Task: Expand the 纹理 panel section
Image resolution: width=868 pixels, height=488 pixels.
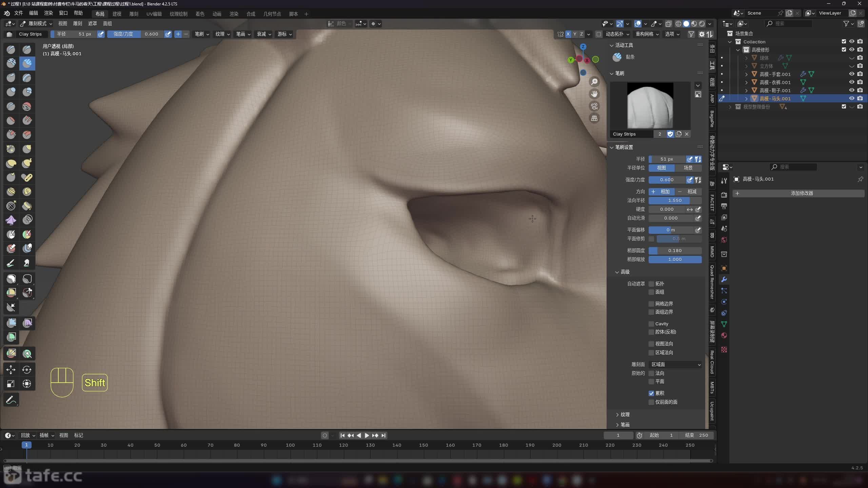Action: pos(625,414)
